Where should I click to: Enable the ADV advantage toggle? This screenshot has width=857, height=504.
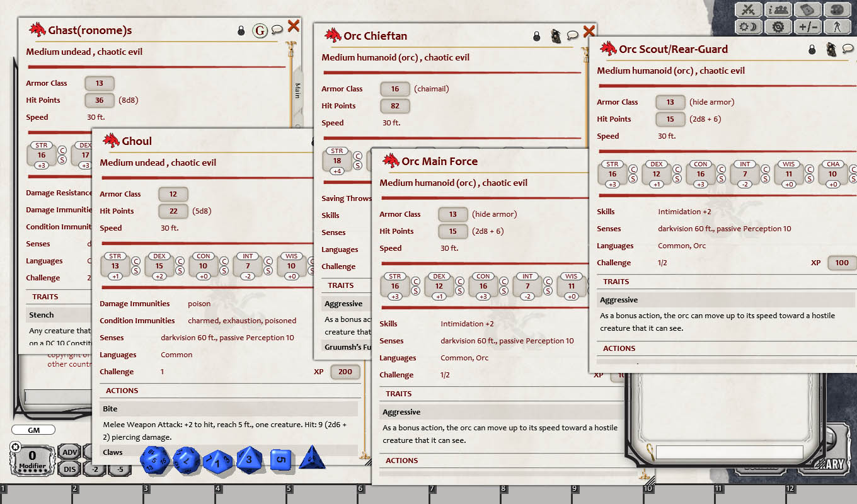(x=69, y=452)
